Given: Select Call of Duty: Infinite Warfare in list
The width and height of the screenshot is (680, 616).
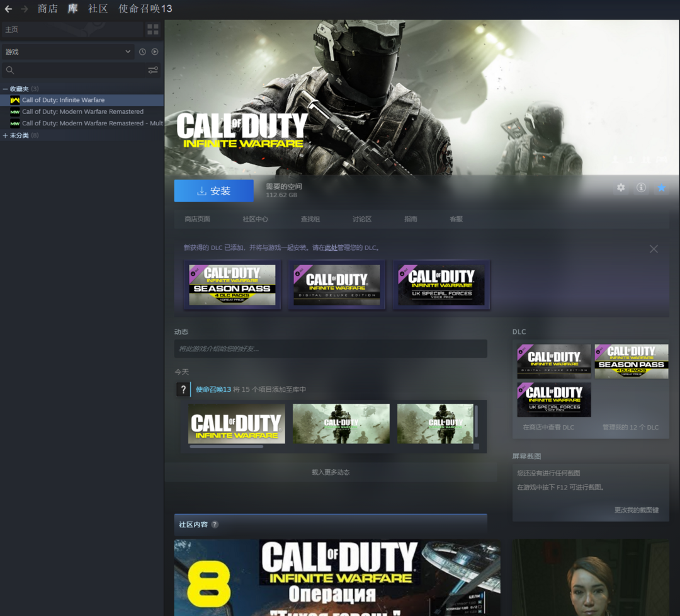Looking at the screenshot, I should click(82, 100).
